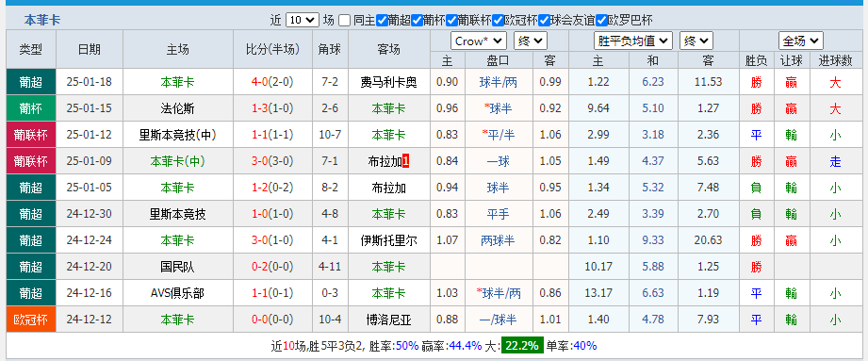Click the 两球半 handicap on 24-12-24
Screen dimensions: 868x361
499,241
